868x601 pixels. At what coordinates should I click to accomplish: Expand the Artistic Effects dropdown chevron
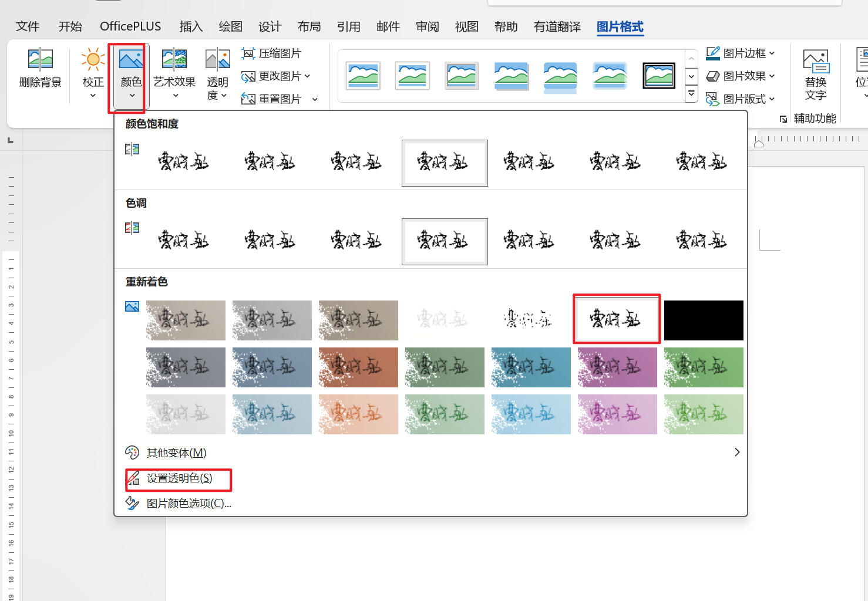[x=175, y=96]
